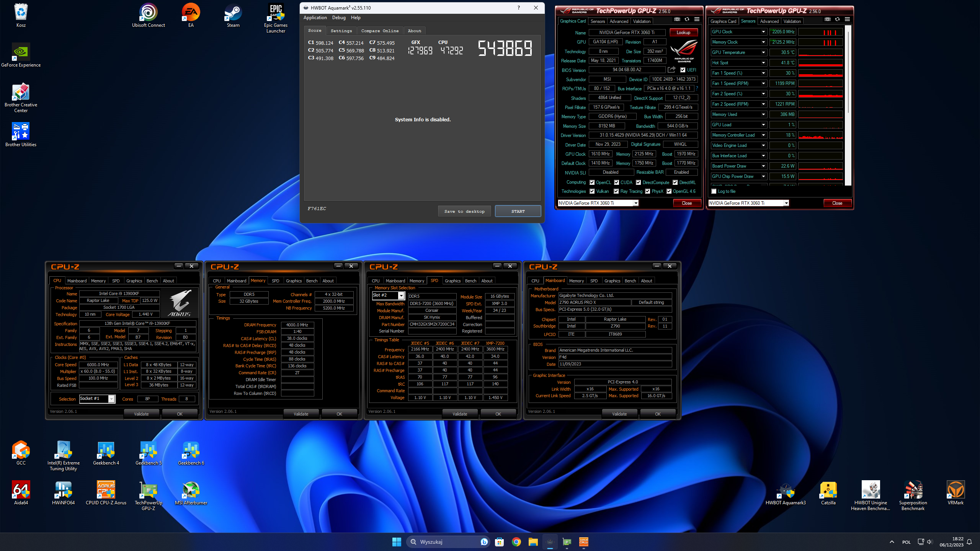Expand the Board Power Draw sensor dropdown
This screenshot has height=551, width=980.
(x=763, y=166)
